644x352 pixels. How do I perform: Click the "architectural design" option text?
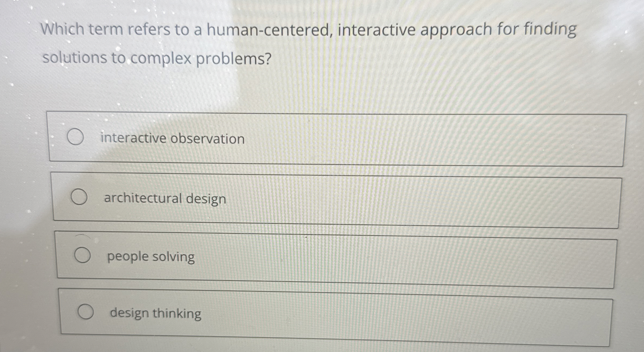click(x=164, y=199)
